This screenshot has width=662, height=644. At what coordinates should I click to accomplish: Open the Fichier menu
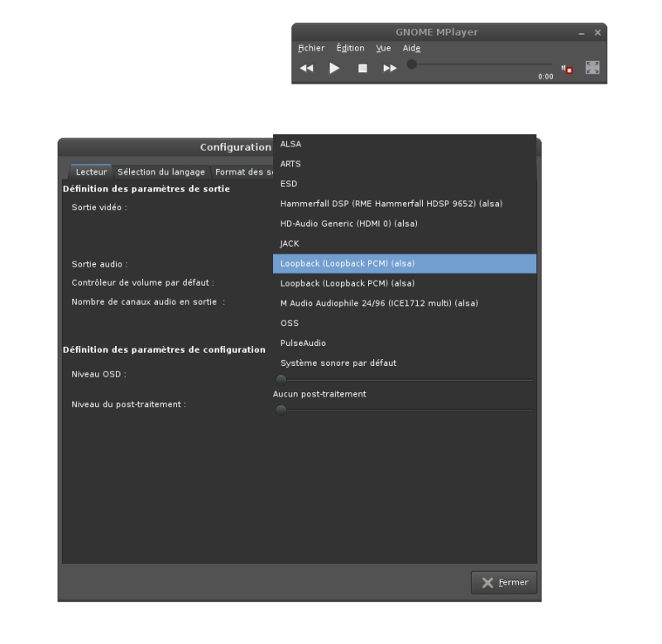[311, 48]
